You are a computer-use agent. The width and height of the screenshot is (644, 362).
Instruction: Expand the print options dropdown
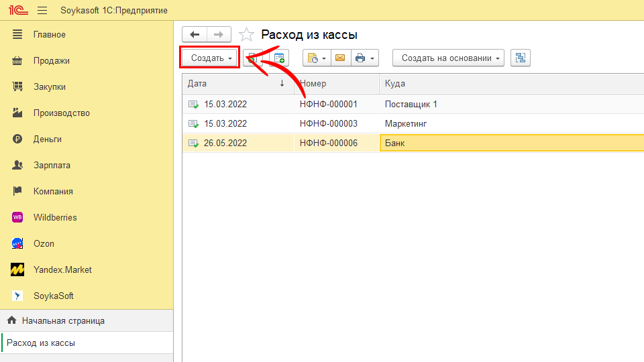click(366, 58)
